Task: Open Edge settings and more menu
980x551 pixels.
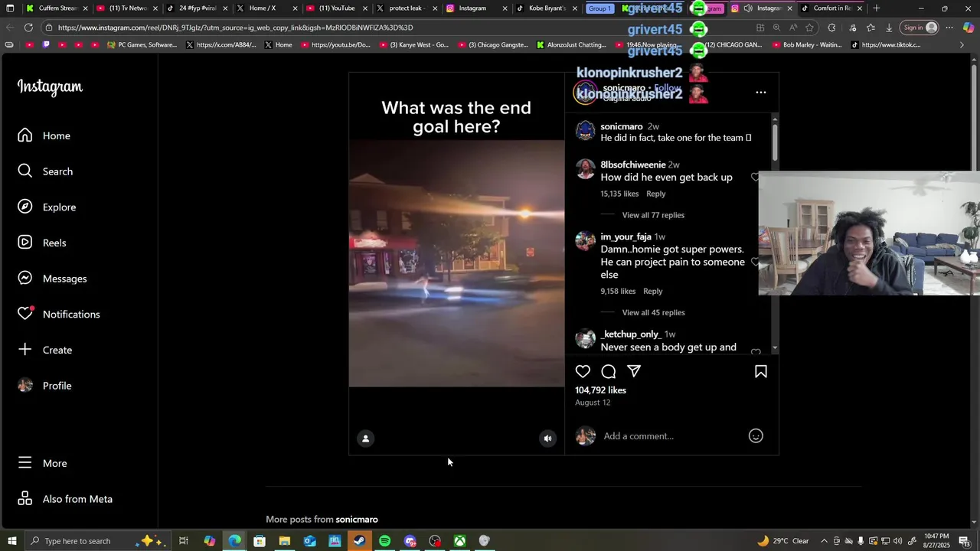Action: (x=949, y=28)
